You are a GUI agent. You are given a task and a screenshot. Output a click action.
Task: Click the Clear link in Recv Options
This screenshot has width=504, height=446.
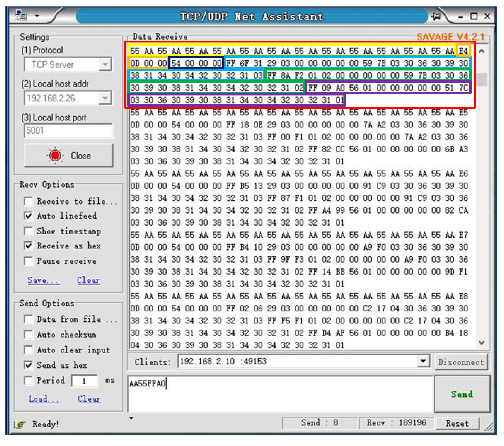click(x=89, y=280)
